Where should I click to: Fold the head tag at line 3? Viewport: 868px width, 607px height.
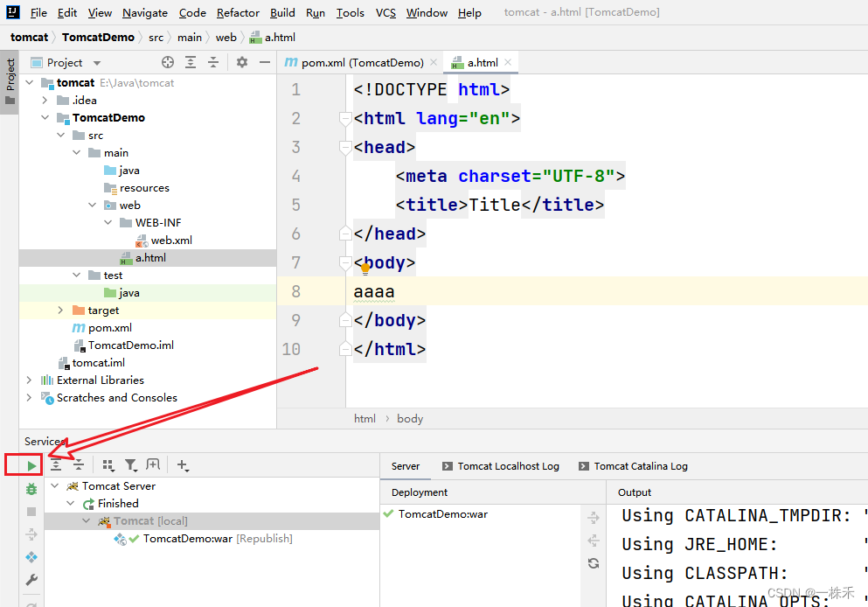[x=345, y=147]
